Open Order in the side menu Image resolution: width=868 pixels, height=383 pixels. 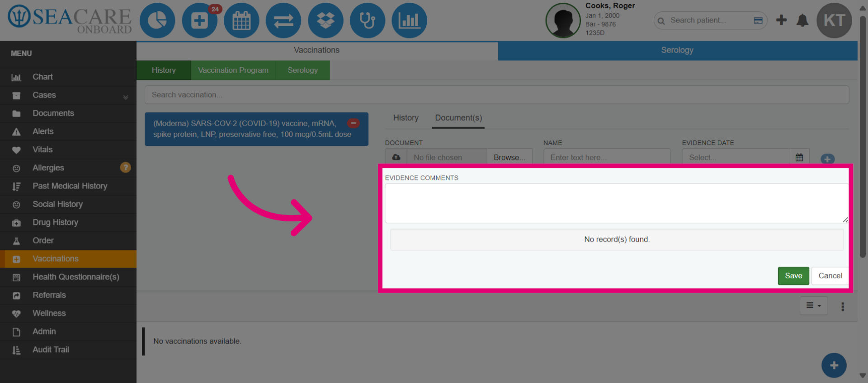pos(68,241)
